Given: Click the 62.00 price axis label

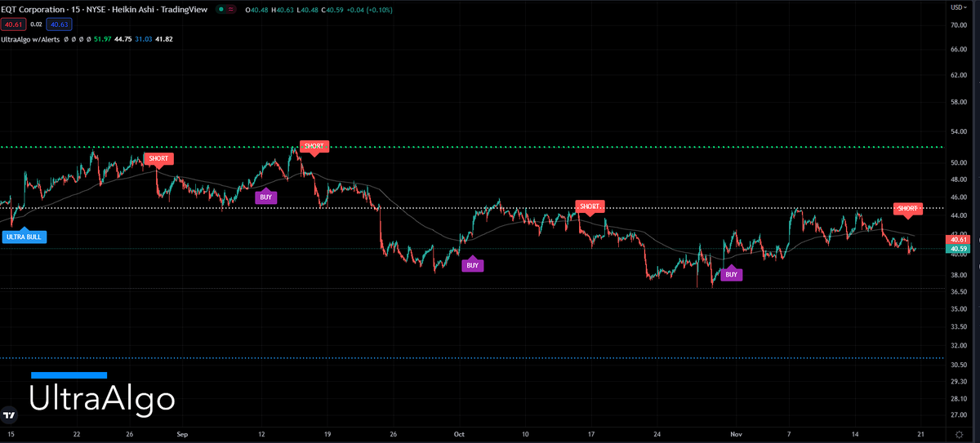Looking at the screenshot, I should pos(959,75).
